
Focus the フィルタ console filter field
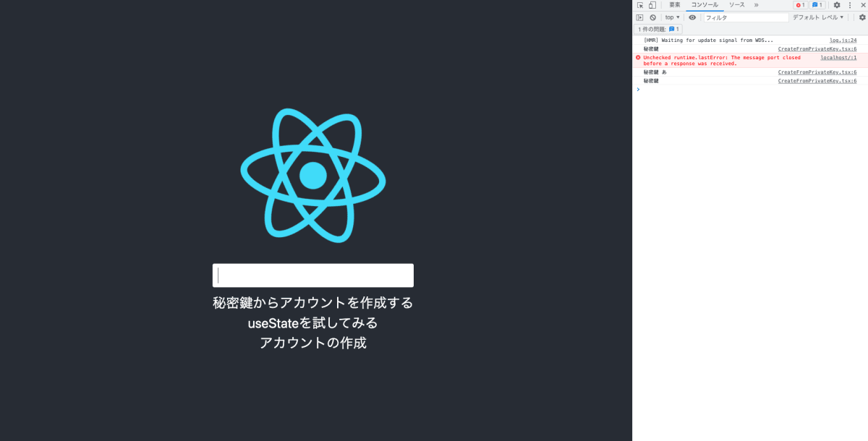[746, 17]
